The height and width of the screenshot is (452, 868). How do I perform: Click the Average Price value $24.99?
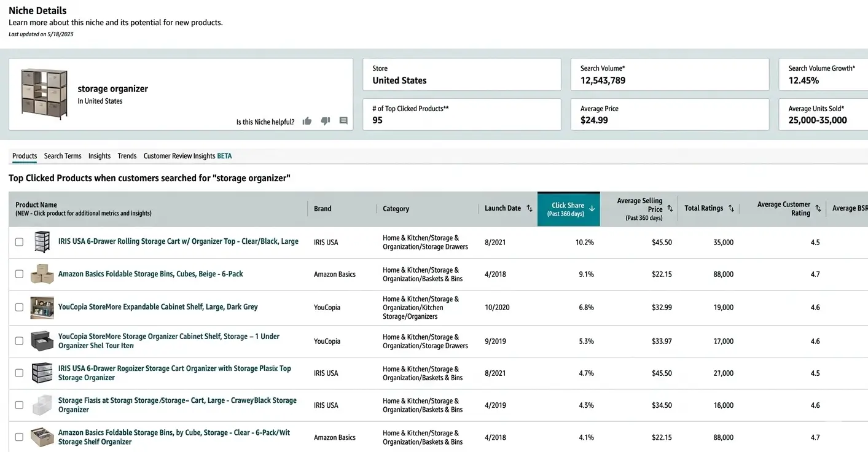point(594,120)
